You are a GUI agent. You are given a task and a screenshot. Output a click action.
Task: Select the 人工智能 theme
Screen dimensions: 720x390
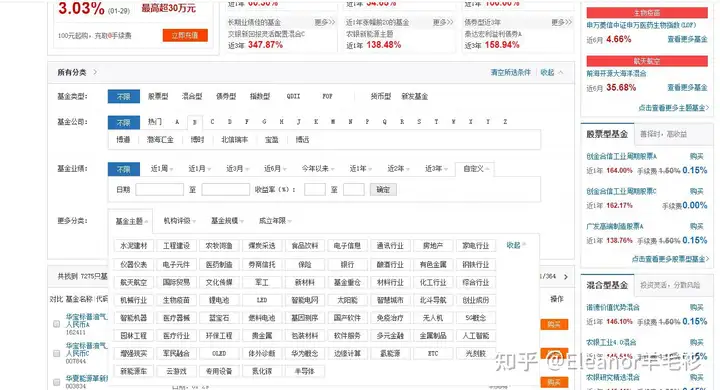[x=476, y=336]
